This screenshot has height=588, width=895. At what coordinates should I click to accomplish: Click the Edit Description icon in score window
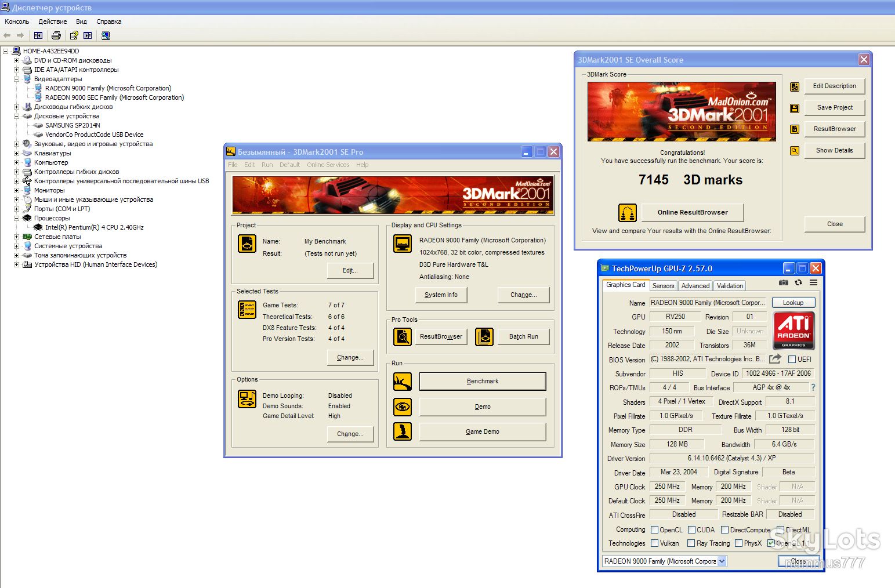click(795, 87)
